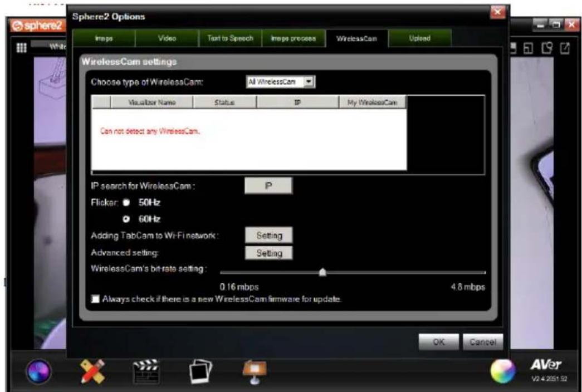Image resolution: width=582 pixels, height=392 pixels.
Task: Click the grid view icon in Sphere2 window
Action: (22, 48)
